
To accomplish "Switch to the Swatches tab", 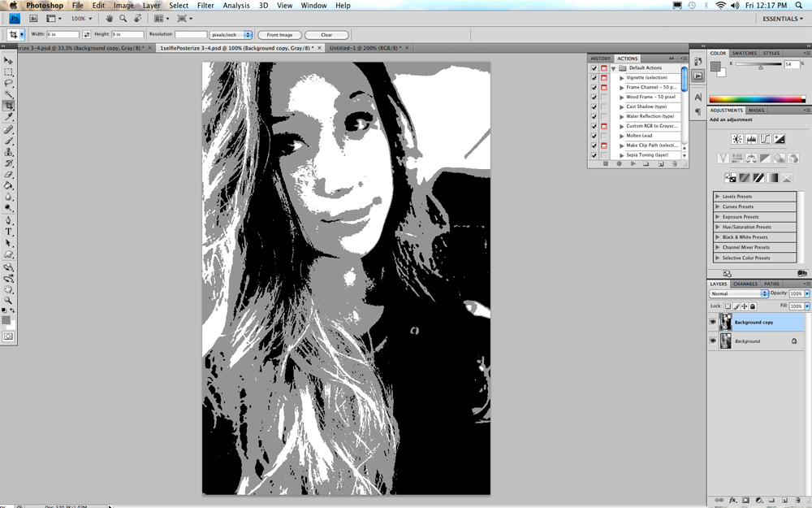I will pos(744,53).
